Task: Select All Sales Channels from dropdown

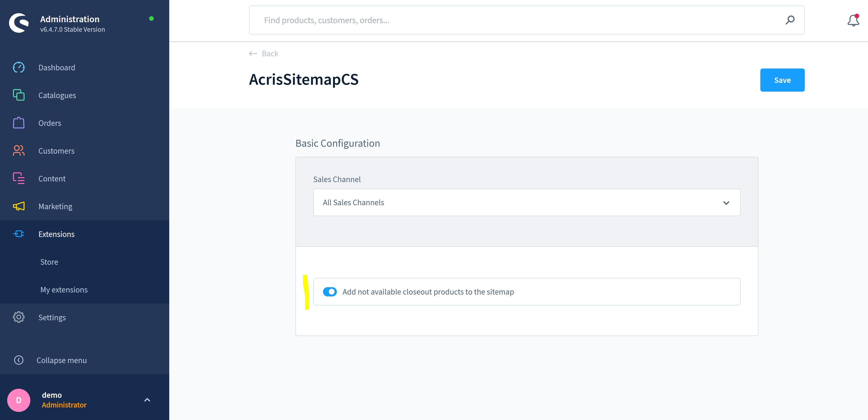Action: tap(526, 202)
